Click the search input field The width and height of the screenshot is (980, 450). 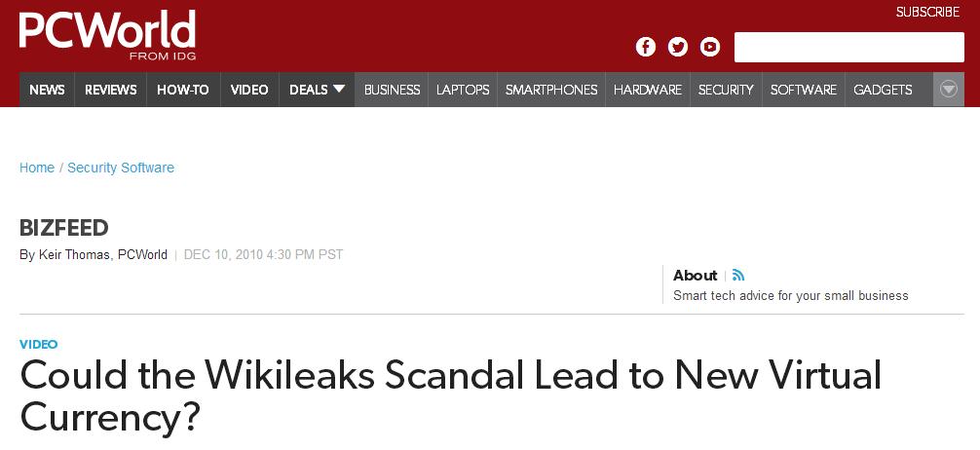(x=848, y=47)
